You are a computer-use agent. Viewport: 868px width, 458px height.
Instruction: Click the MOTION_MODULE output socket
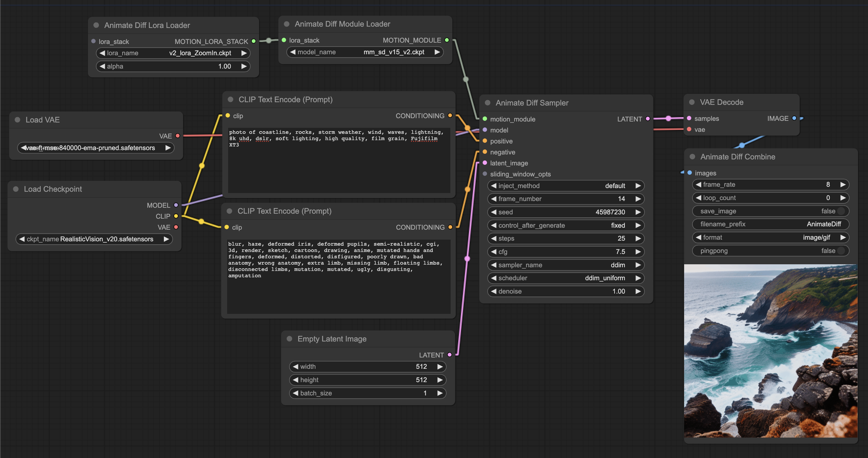[447, 40]
